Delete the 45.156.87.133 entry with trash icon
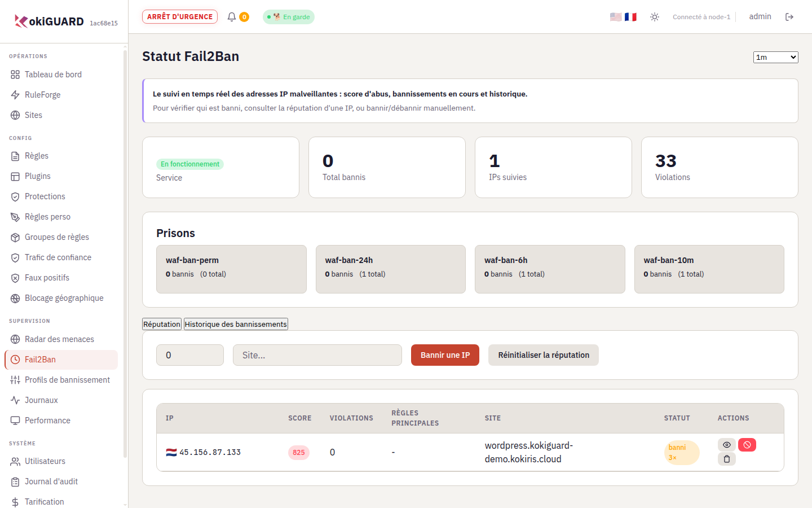812x508 pixels. [x=727, y=459]
